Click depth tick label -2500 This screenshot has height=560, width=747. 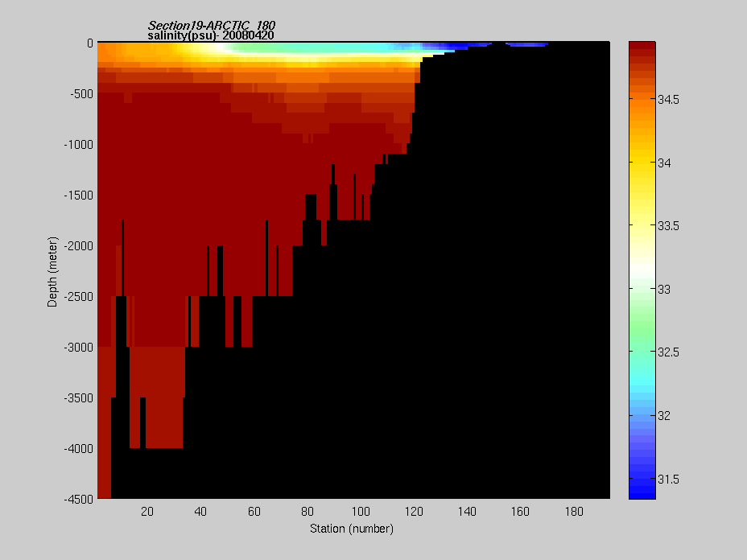(x=79, y=297)
